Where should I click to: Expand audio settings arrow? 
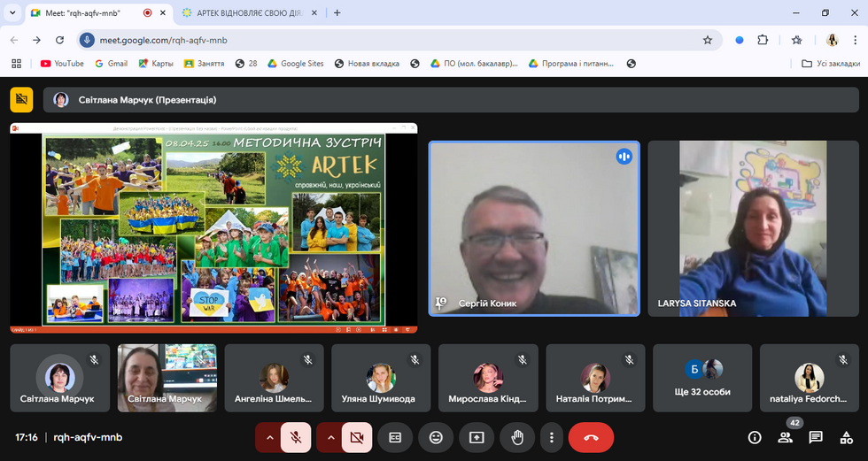point(269,438)
